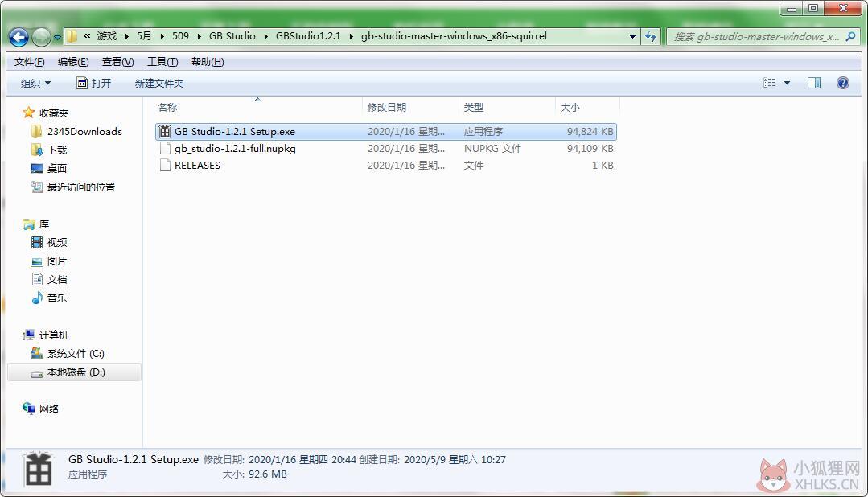Click the 大小: 92.6 MB details entry
Screen dimensions: 868x497
click(x=255, y=474)
